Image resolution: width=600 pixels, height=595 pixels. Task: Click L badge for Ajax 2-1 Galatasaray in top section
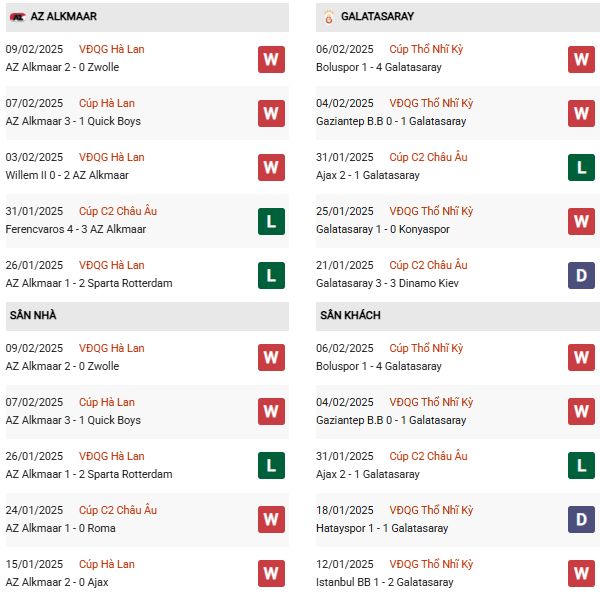(581, 167)
